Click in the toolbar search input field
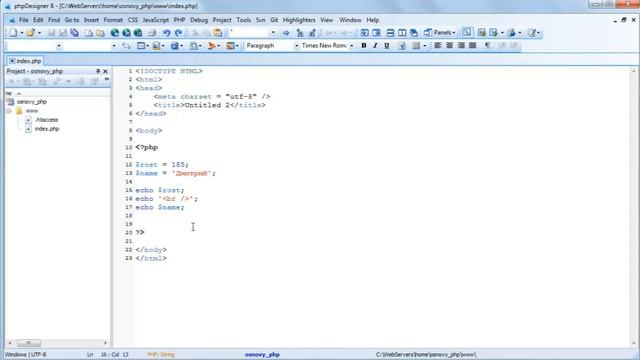 249,33
